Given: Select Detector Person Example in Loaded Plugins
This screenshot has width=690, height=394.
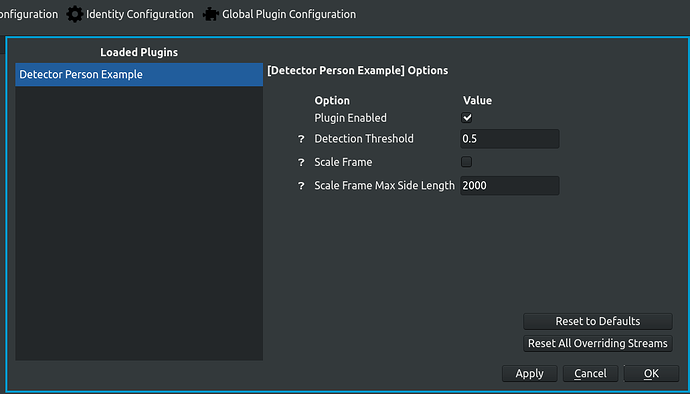Looking at the screenshot, I should click(139, 74).
